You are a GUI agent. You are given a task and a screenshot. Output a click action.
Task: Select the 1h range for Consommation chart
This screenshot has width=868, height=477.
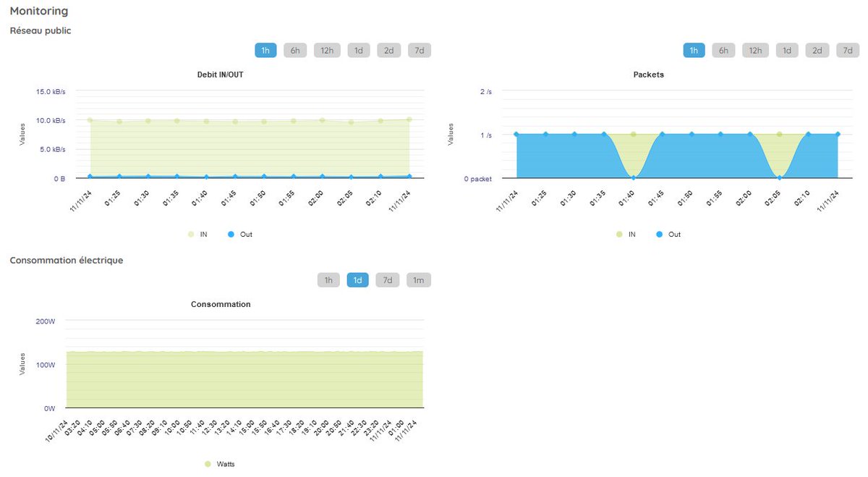(328, 279)
